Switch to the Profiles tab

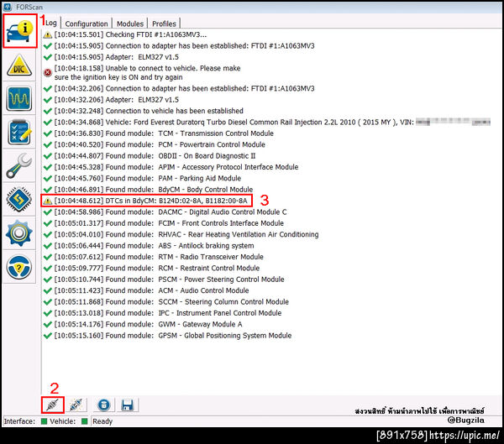coord(164,24)
